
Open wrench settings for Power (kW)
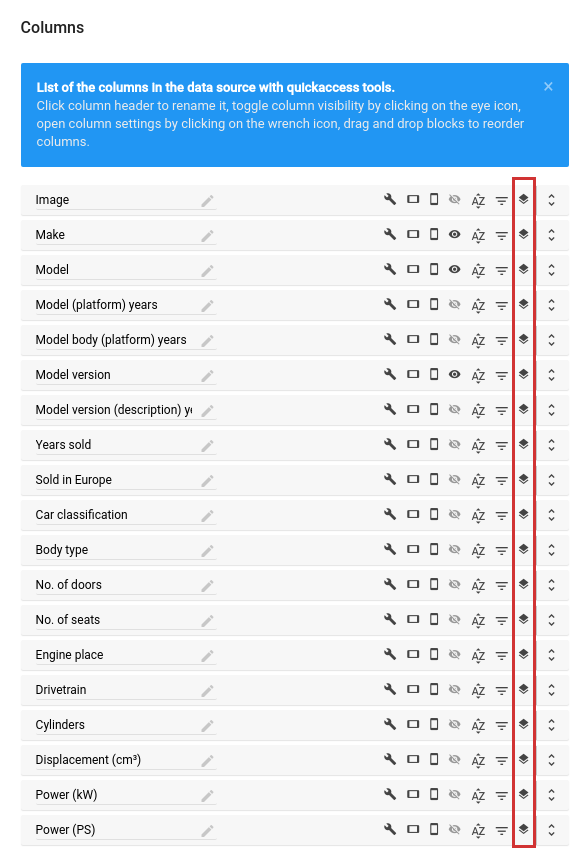click(x=390, y=794)
